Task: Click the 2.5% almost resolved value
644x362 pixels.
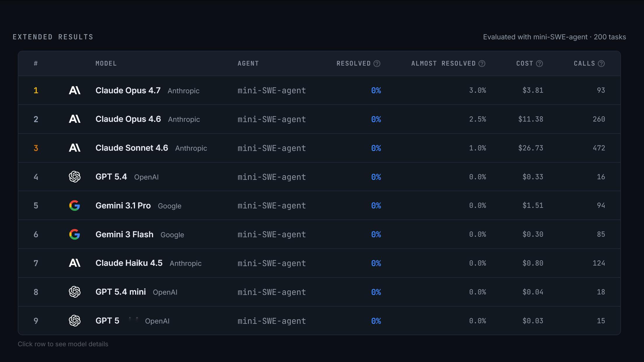Action: (478, 119)
